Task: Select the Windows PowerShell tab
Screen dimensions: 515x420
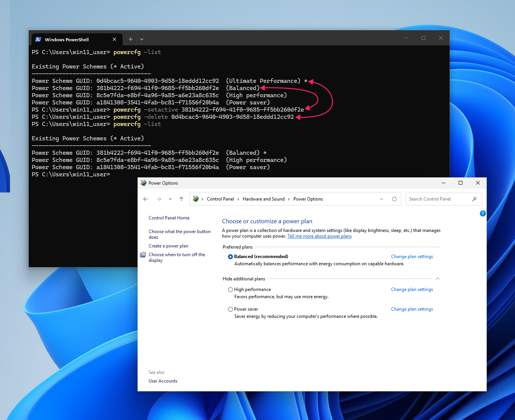Action: (76, 39)
